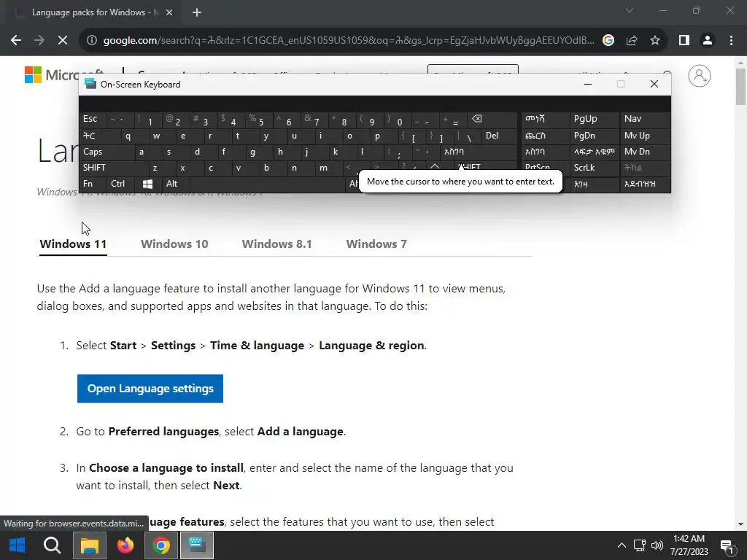Click the ላፍታ አቁም key
The image size is (747, 560).
pyautogui.click(x=594, y=152)
